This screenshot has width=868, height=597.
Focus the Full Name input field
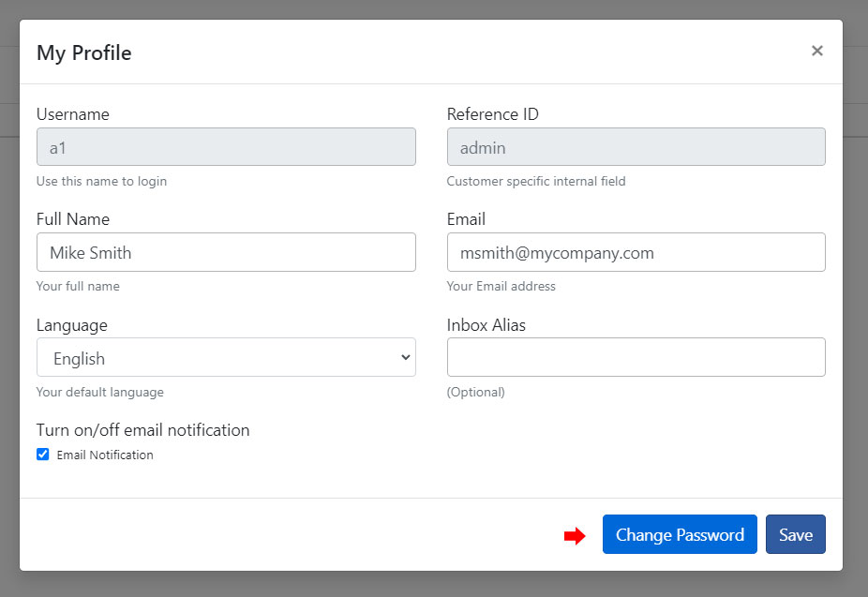tap(226, 252)
